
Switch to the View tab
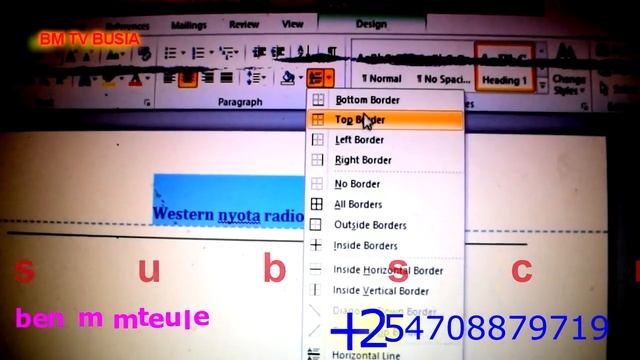tap(292, 24)
